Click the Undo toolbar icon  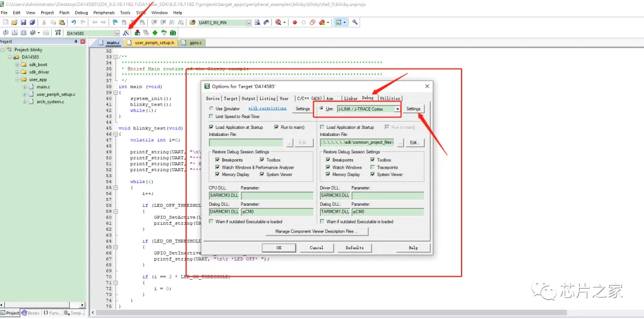click(x=73, y=22)
